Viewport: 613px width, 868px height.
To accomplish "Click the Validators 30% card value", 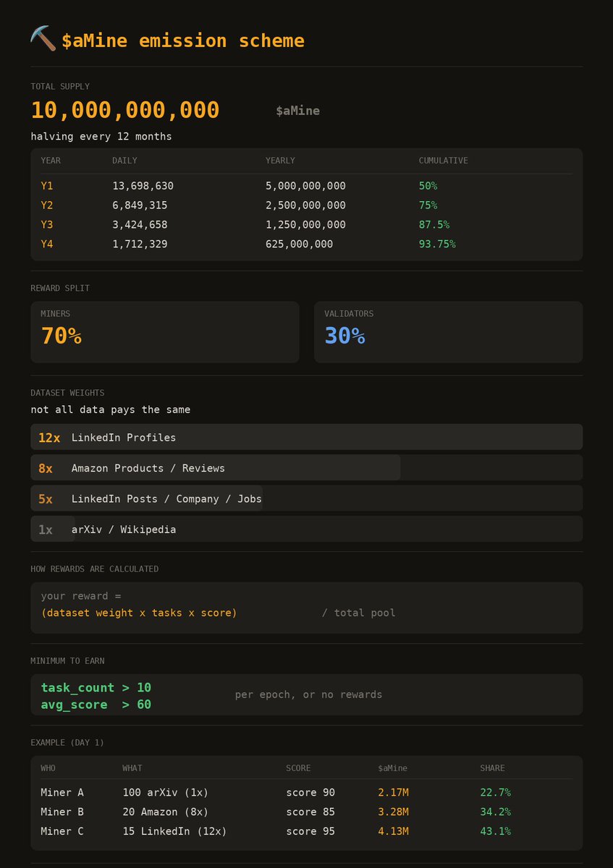I will click(344, 336).
